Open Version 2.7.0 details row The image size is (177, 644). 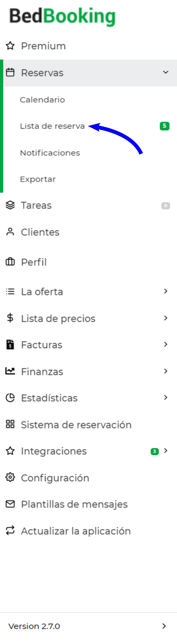pyautogui.click(x=89, y=626)
